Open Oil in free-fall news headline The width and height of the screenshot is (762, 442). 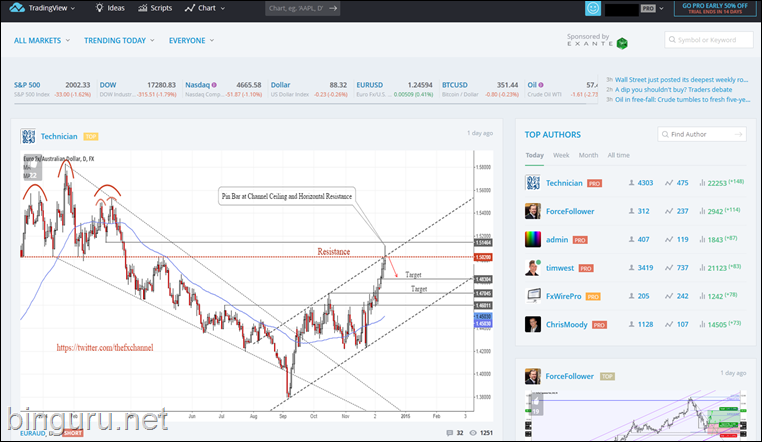(x=683, y=100)
